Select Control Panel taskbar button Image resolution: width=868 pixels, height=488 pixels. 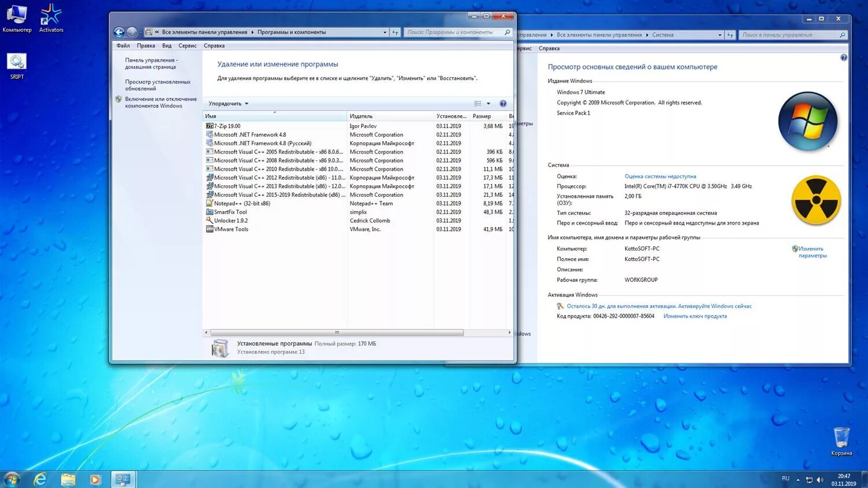click(x=123, y=479)
